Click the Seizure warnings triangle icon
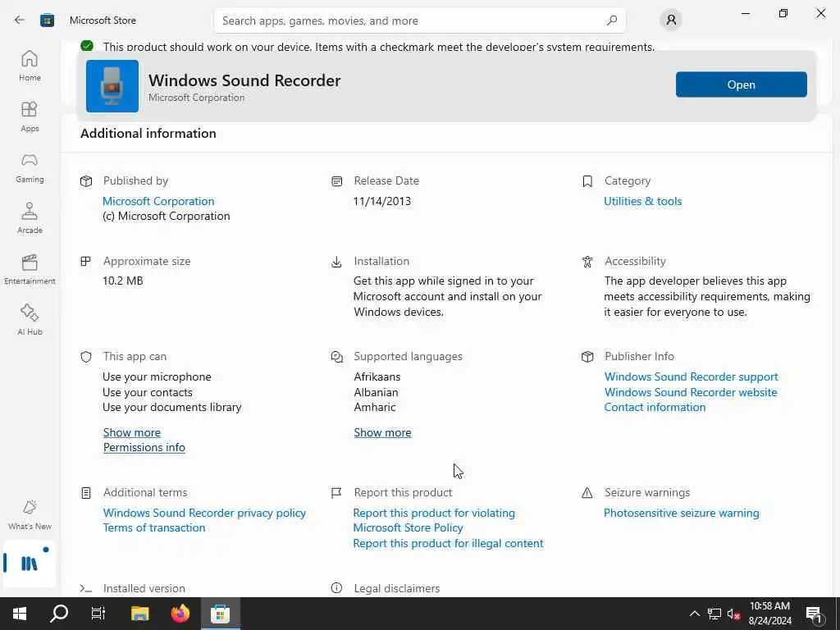This screenshot has height=630, width=840. 587,493
